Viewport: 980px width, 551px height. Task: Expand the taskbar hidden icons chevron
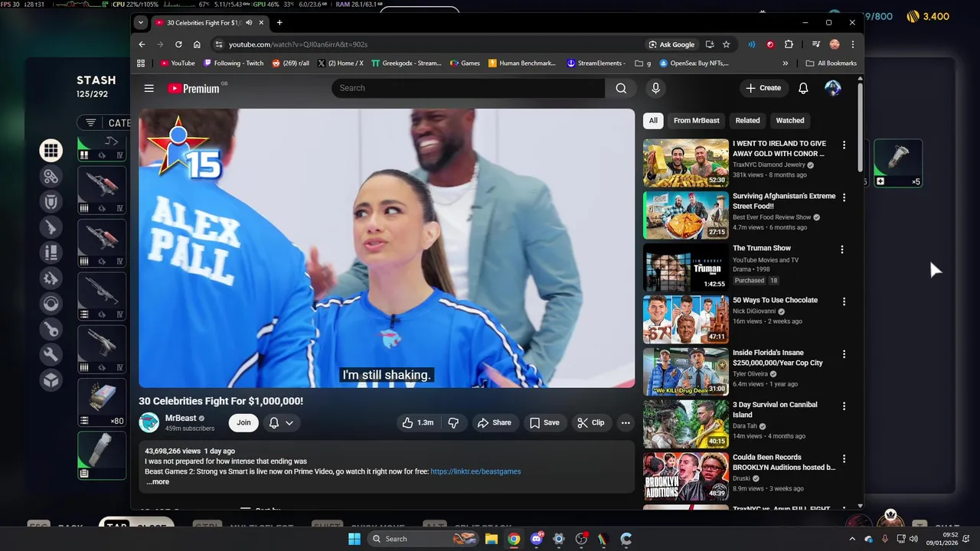point(853,539)
